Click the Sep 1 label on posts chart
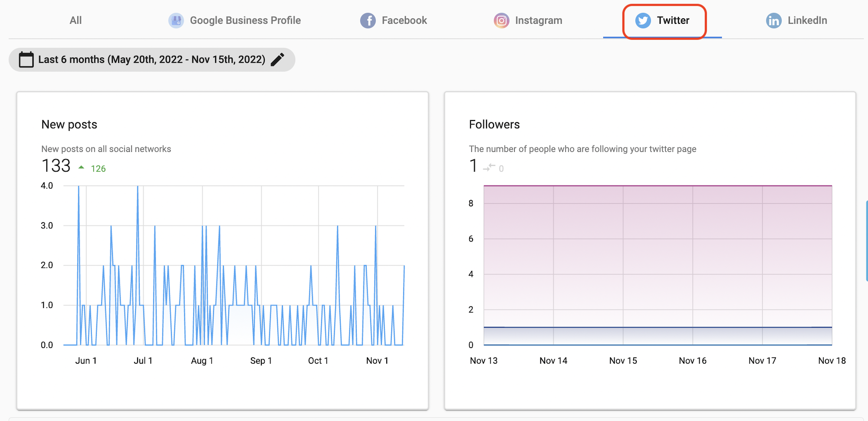Viewport: 868px width, 421px height. [x=261, y=361]
